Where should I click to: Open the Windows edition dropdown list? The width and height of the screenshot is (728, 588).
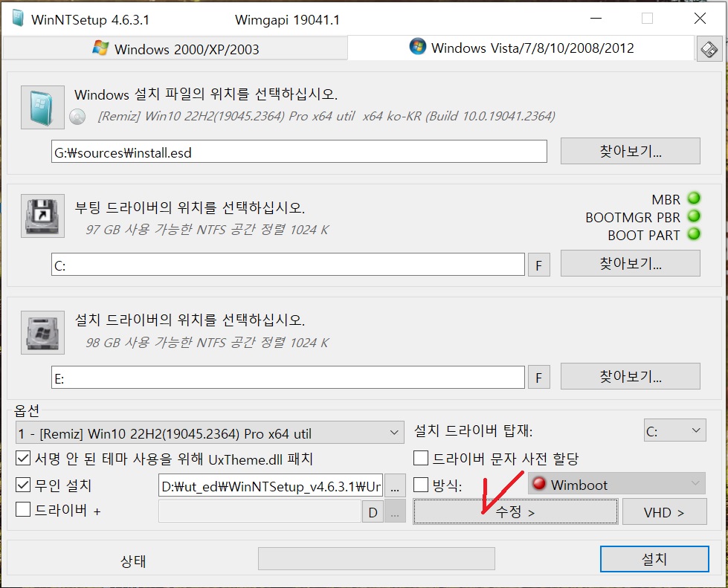210,433
